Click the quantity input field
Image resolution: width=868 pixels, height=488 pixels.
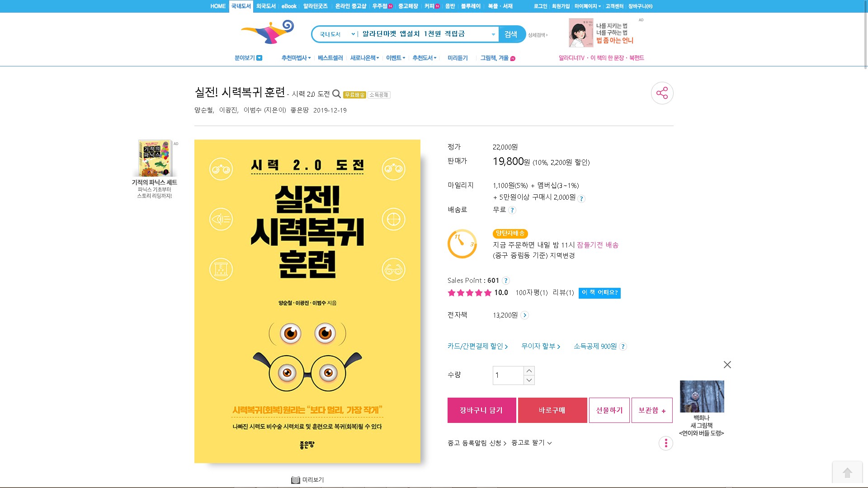click(x=508, y=375)
